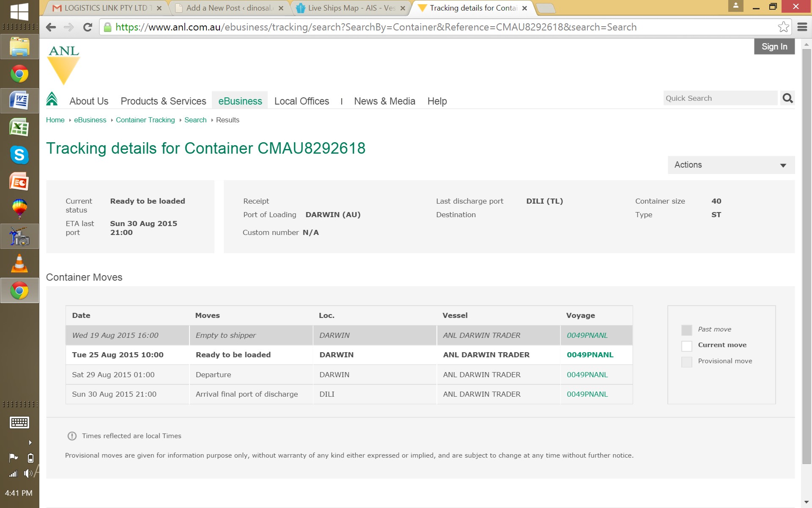Viewport: 812px width, 508px height.
Task: Open Chrome hamburger menu
Action: 802,27
